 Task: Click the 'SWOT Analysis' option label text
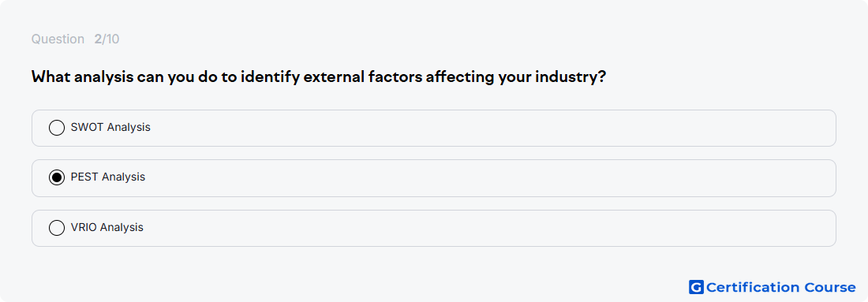[110, 127]
